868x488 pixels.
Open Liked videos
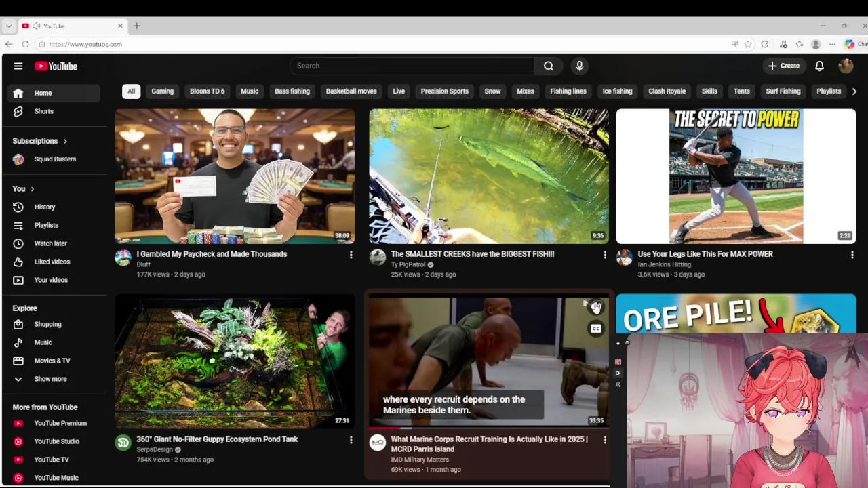(54, 262)
